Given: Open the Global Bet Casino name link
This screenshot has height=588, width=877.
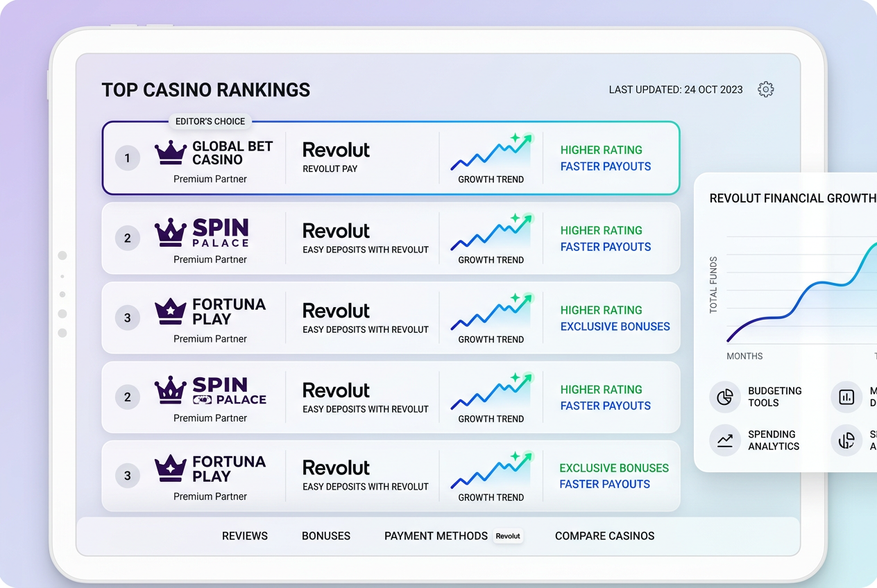Looking at the screenshot, I should 232,153.
